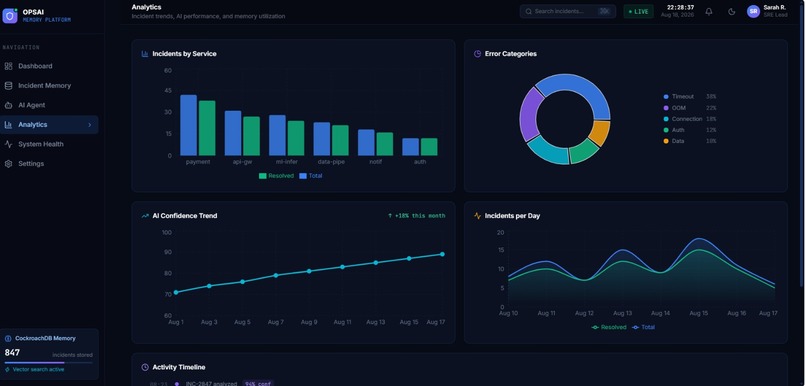Click the Data orange legend dot
Screen dimensions: 806x386
pyautogui.click(x=666, y=141)
